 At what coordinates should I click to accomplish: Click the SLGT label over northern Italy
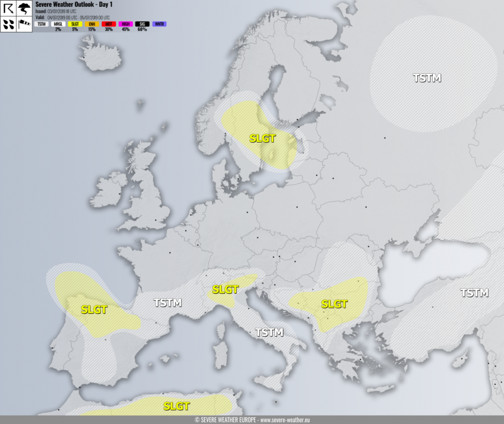coord(225,290)
